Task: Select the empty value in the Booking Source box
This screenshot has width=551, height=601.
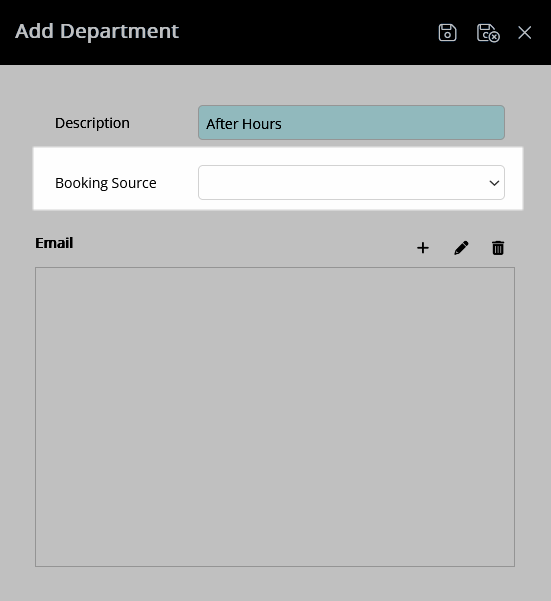Action: click(344, 182)
